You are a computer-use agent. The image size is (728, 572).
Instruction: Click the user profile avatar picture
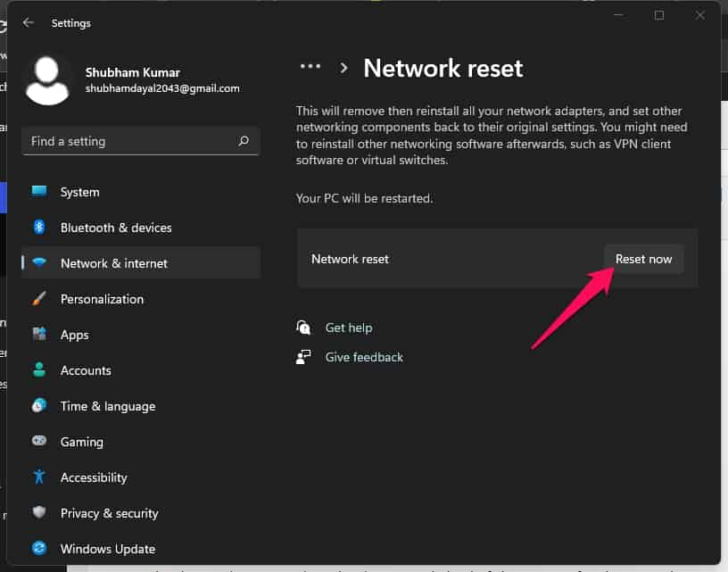[x=48, y=80]
